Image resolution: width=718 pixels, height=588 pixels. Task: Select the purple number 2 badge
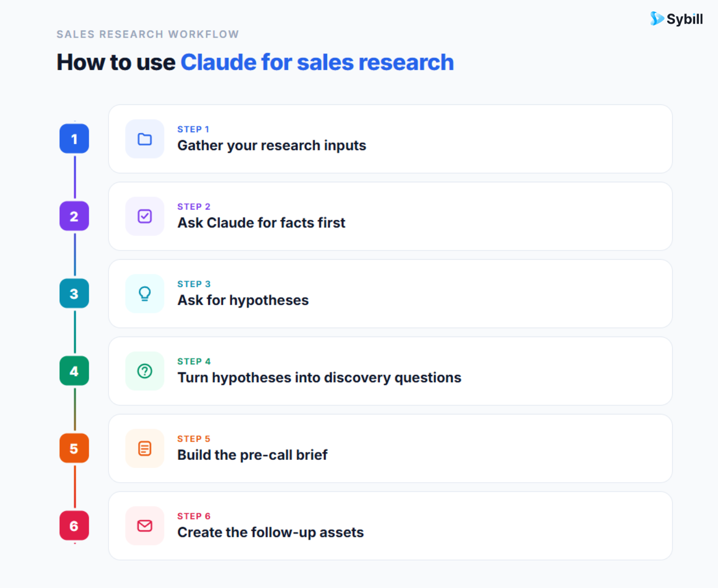(x=74, y=216)
